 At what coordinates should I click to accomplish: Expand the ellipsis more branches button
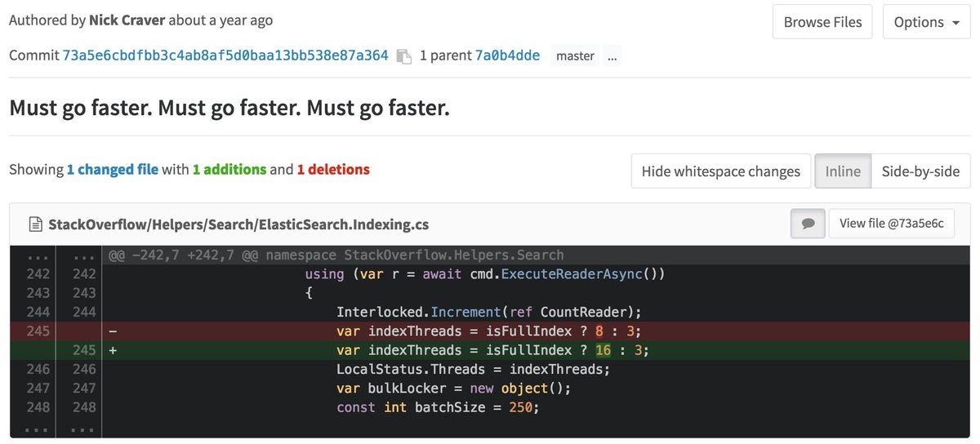612,56
